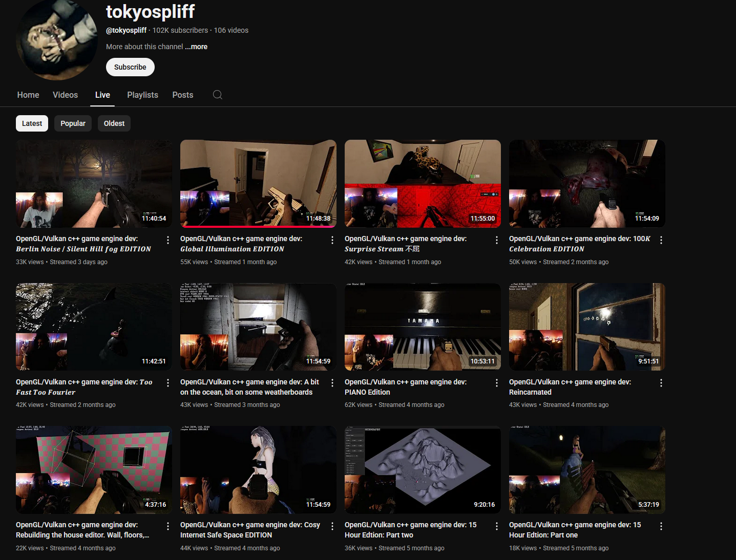Open the Posts tab
This screenshot has width=736, height=560.
pos(183,95)
